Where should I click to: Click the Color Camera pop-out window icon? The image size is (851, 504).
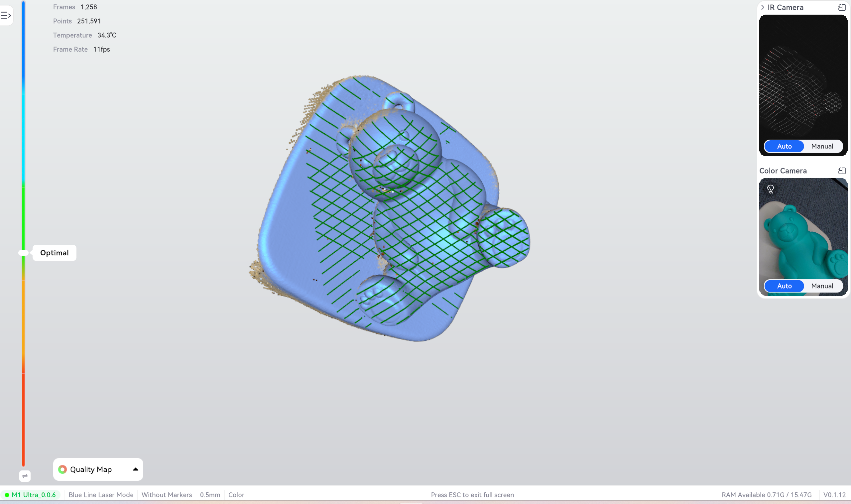pos(841,171)
